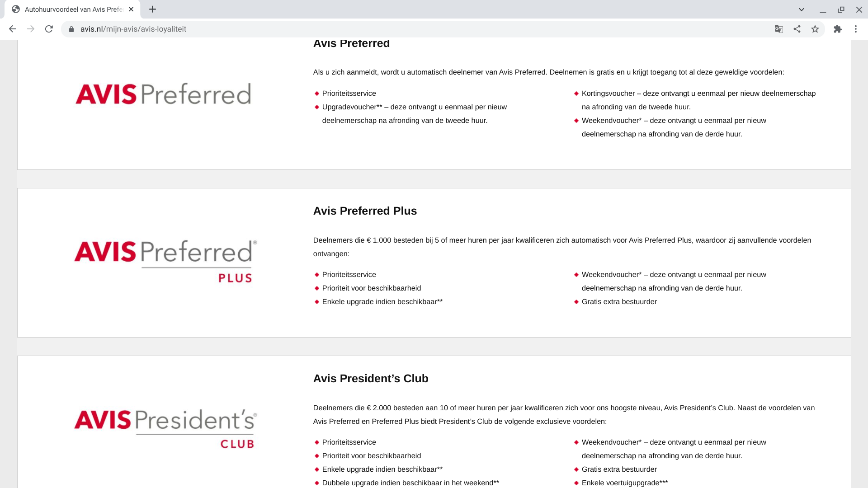Open the Extensions puzzle icon
The height and width of the screenshot is (488, 868).
pyautogui.click(x=838, y=29)
